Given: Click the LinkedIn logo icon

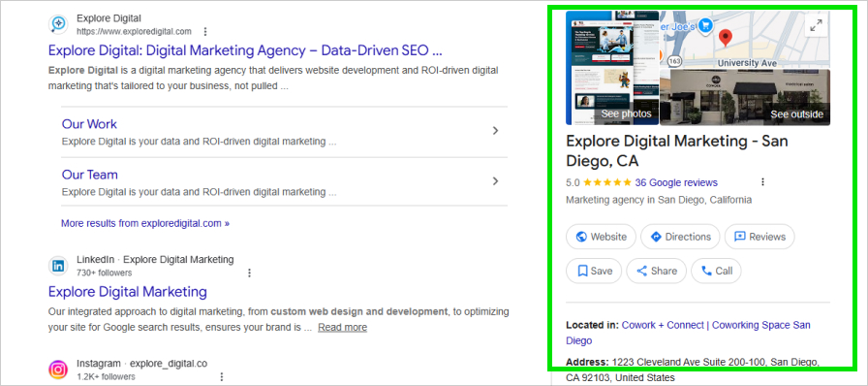Looking at the screenshot, I should 58,266.
